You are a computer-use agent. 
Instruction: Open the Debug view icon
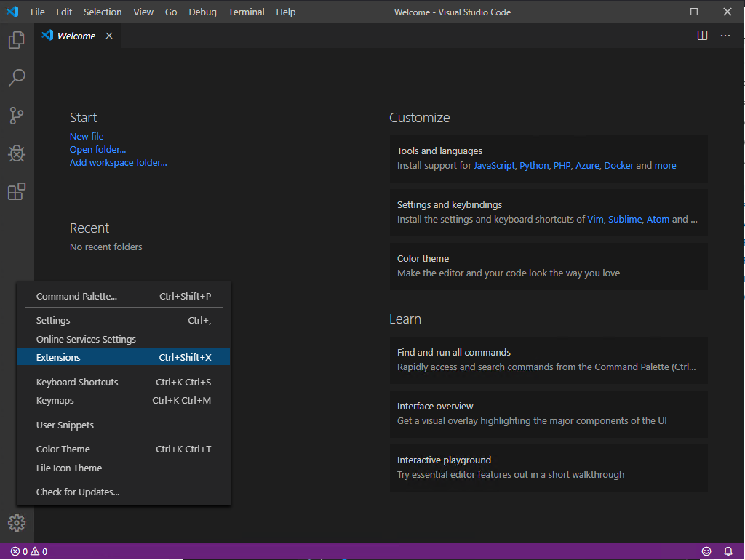[x=16, y=153]
